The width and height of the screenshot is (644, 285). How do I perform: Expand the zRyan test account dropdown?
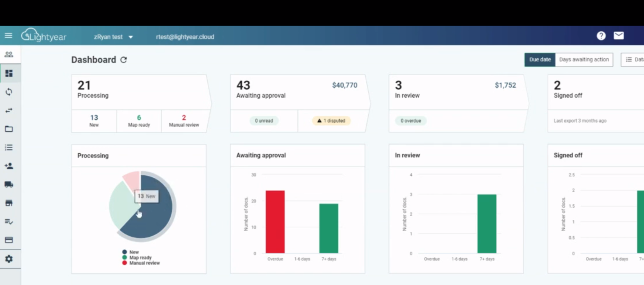(x=113, y=37)
